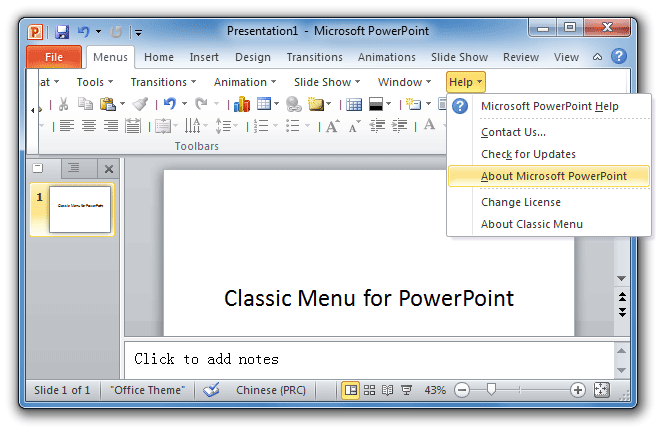661x433 pixels.
Task: Click Increase Font Size icon
Action: 333,126
